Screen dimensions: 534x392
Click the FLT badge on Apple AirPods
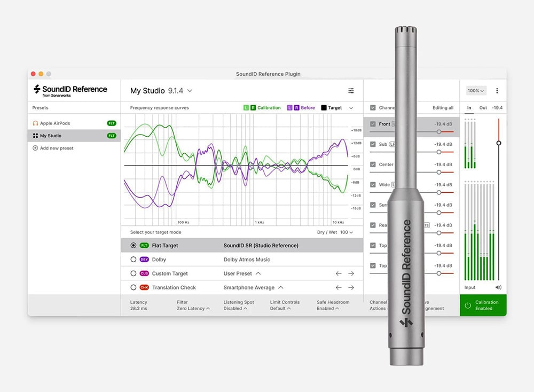pyautogui.click(x=112, y=123)
